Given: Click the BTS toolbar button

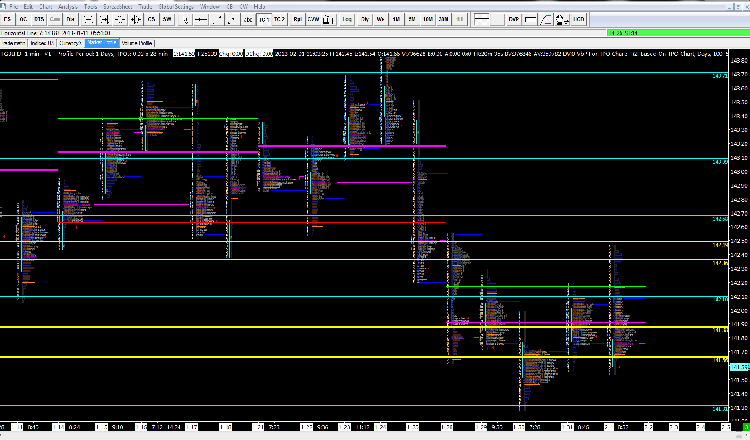Looking at the screenshot, I should click(39, 19).
